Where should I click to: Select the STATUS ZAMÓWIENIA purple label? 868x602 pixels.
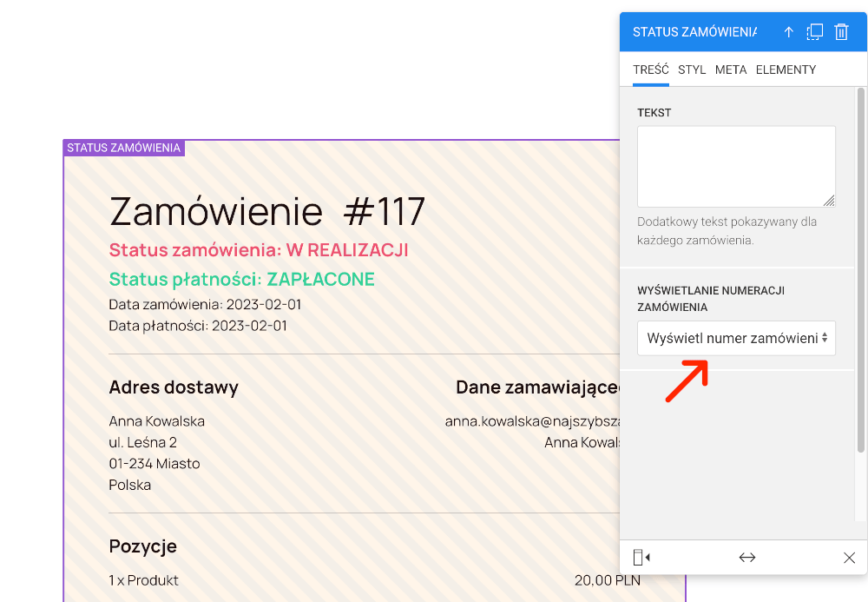click(x=123, y=148)
